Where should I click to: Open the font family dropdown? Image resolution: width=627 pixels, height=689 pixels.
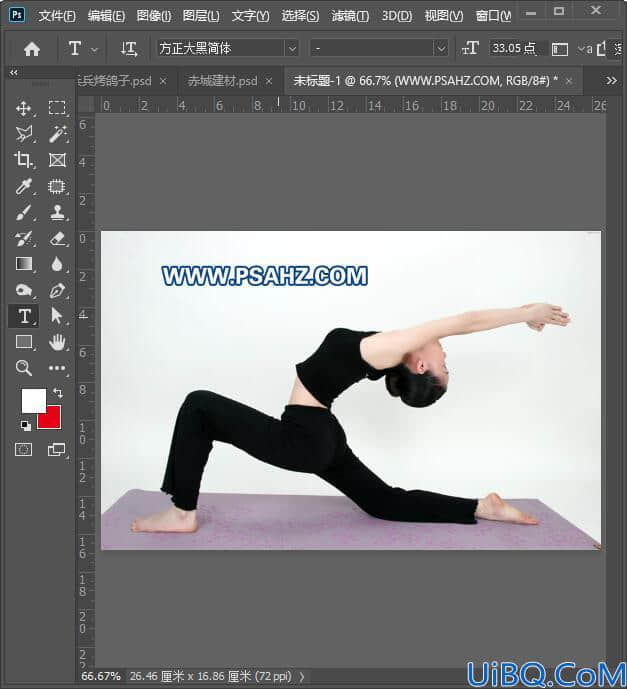tap(292, 48)
